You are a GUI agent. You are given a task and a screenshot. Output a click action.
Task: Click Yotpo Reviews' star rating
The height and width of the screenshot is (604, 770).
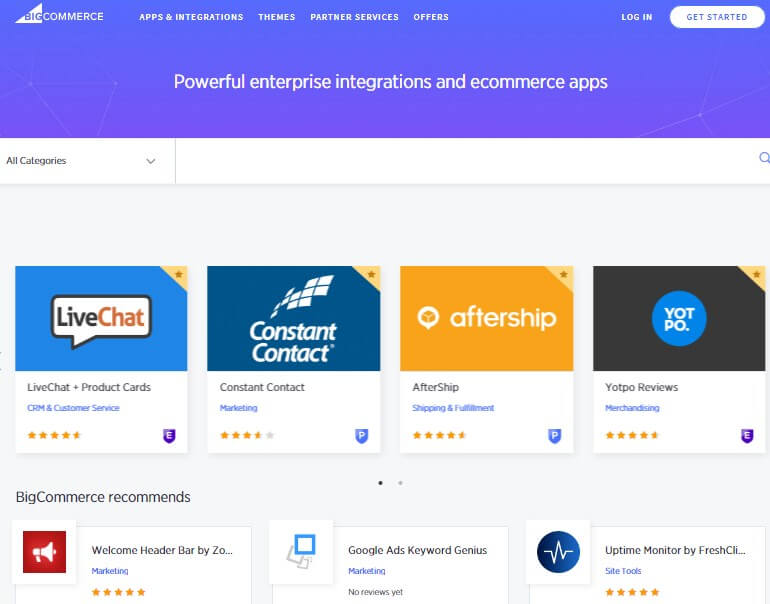point(632,435)
